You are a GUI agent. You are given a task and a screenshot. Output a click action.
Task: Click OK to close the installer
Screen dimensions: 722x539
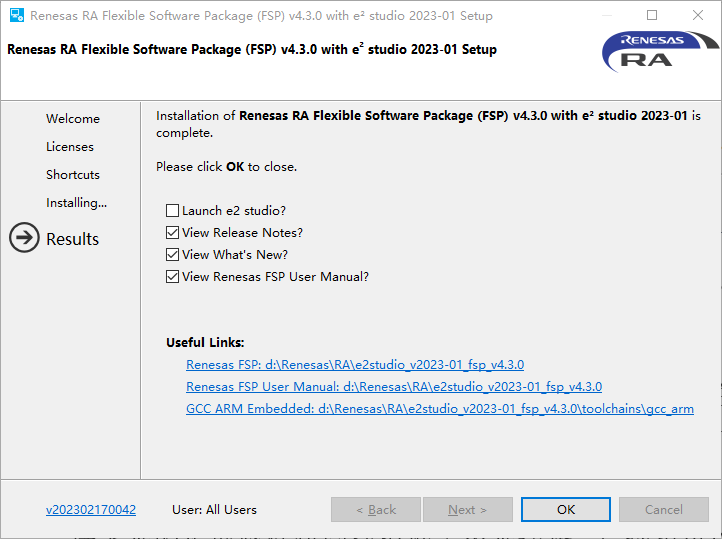565,510
